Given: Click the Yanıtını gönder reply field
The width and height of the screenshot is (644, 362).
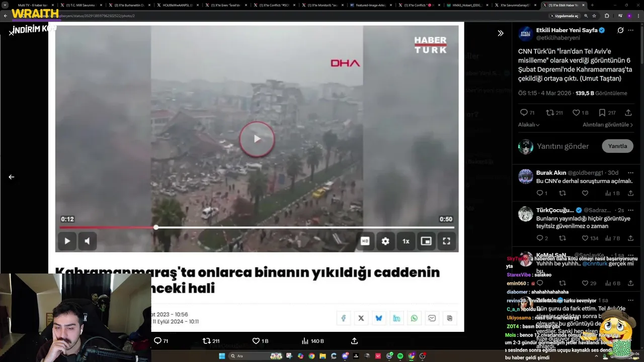Looking at the screenshot, I should pyautogui.click(x=562, y=146).
